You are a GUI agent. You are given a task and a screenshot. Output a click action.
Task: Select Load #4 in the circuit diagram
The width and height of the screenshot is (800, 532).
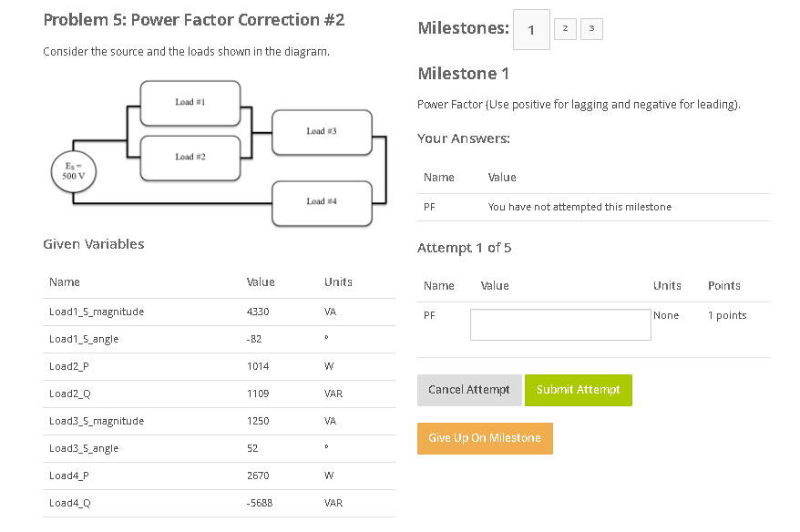click(x=321, y=202)
